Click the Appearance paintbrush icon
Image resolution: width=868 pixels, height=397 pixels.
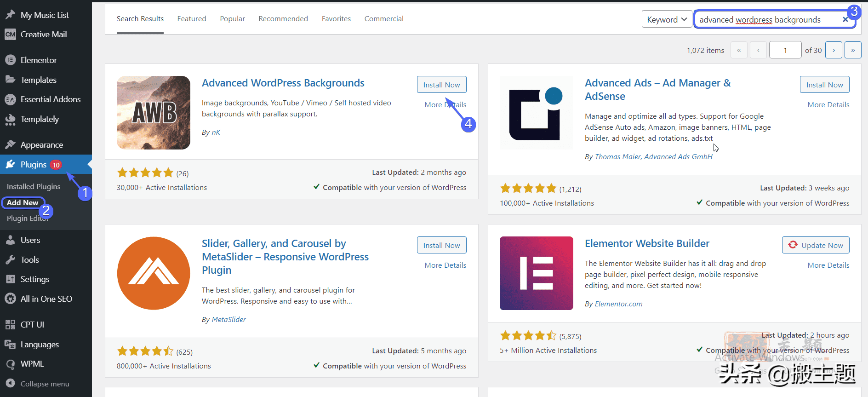coord(10,145)
